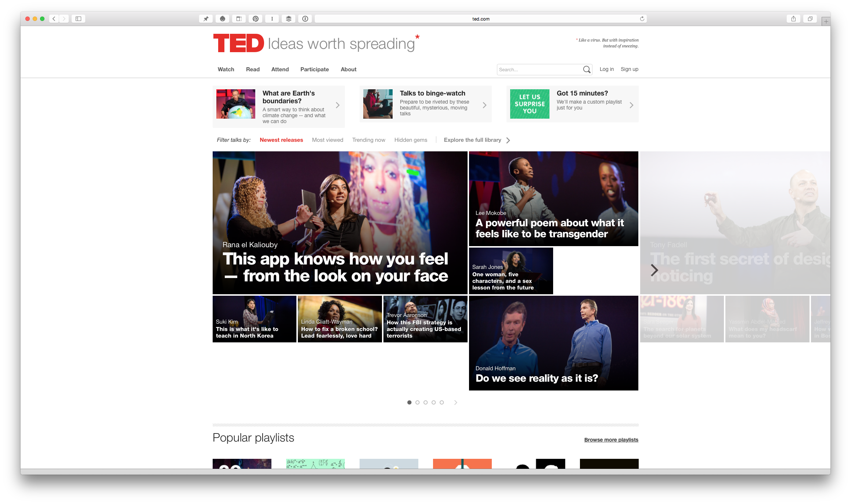Go forward with Safari's forward arrow
The height and width of the screenshot is (504, 851).
click(64, 19)
